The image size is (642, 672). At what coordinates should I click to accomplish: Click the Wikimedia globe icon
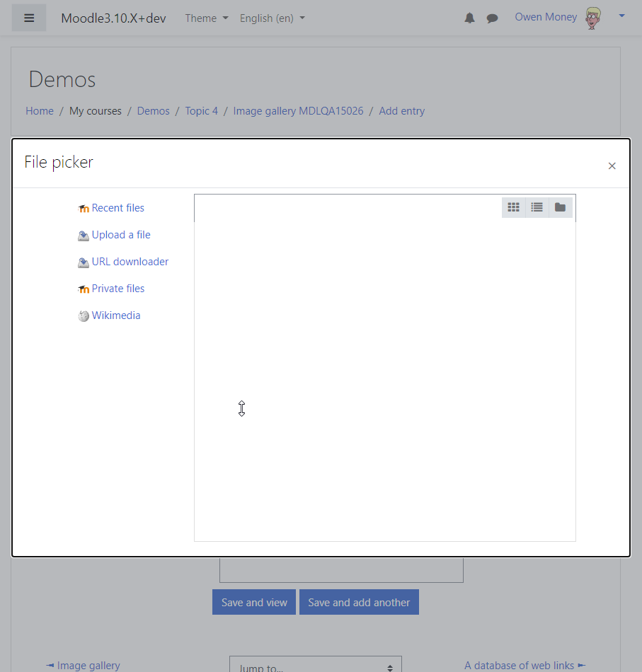click(84, 316)
